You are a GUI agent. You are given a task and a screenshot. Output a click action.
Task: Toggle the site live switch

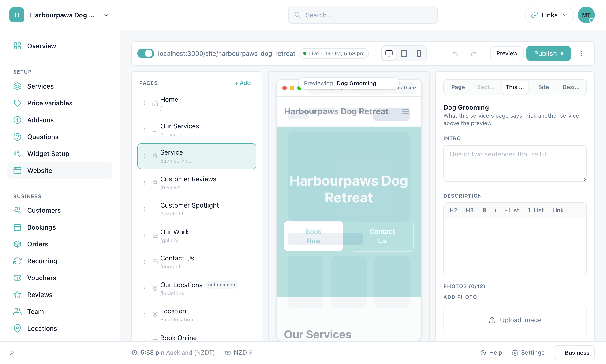tap(146, 53)
